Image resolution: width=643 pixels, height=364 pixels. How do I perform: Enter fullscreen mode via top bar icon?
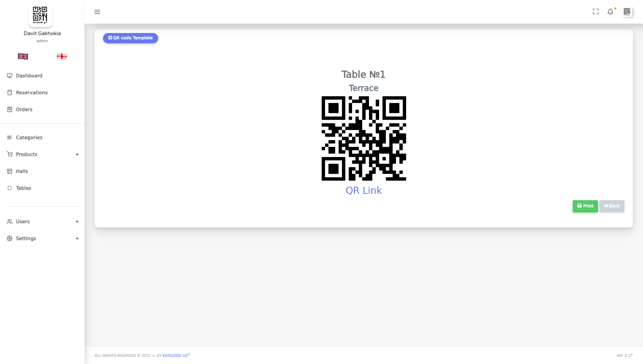click(596, 12)
